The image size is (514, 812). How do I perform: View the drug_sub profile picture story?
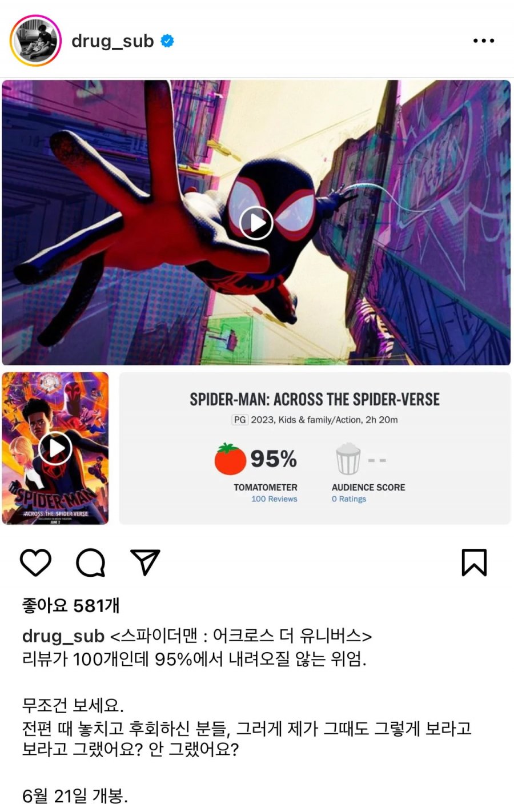(35, 41)
